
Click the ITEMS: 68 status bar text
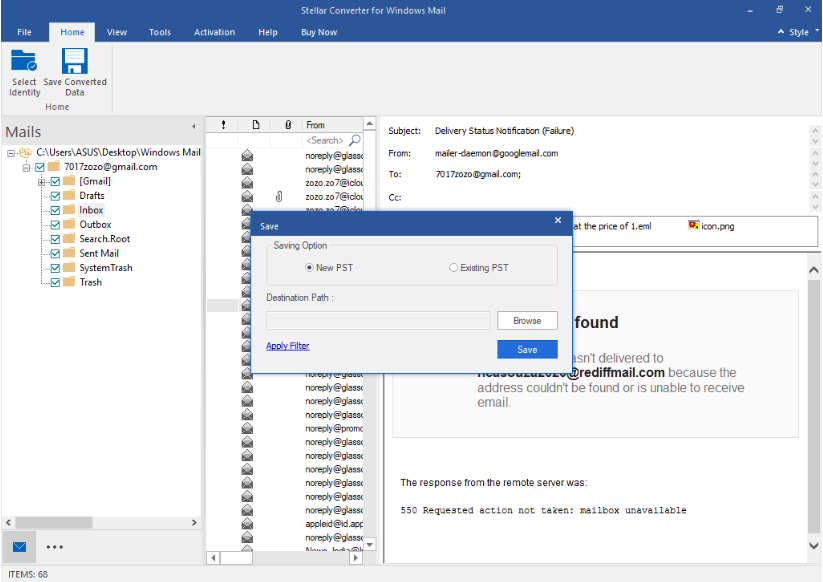(28, 574)
